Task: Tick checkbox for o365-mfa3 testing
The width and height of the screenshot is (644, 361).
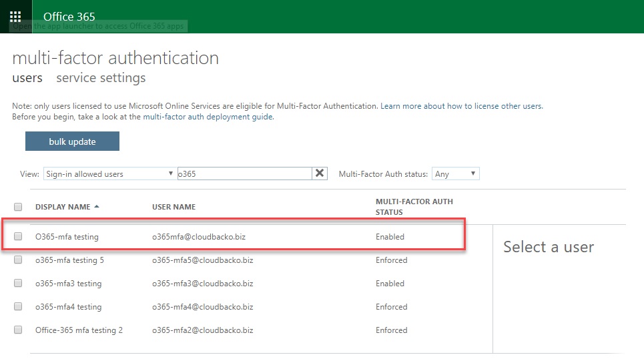Action: (18, 283)
